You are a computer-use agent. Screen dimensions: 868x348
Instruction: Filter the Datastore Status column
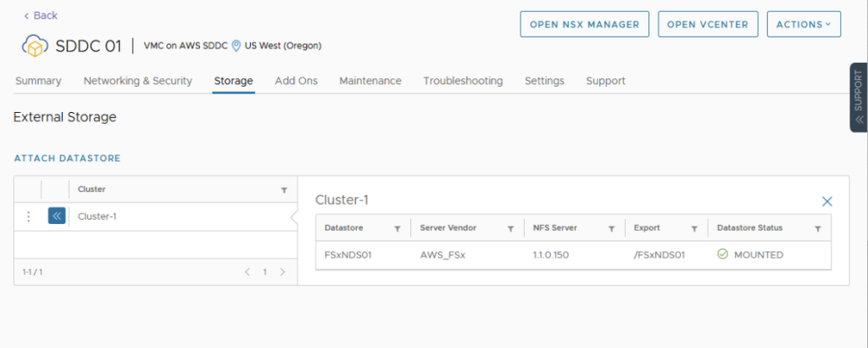point(818,228)
